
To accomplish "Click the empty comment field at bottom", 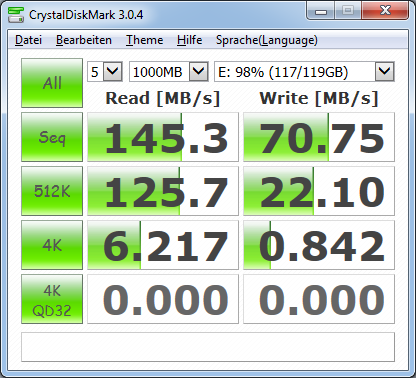I will [208, 347].
